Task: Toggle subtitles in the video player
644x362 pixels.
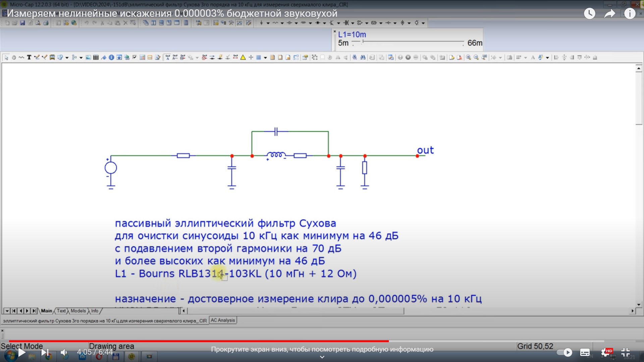Action: coord(585,352)
